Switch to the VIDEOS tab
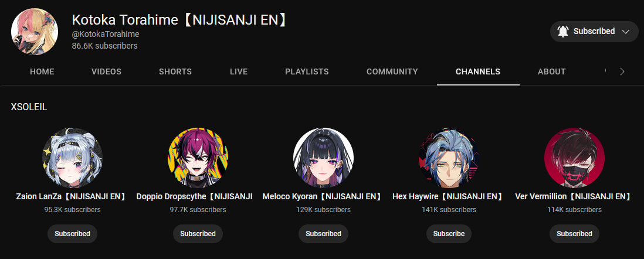Screen dimensions: 644x259 [x=106, y=72]
